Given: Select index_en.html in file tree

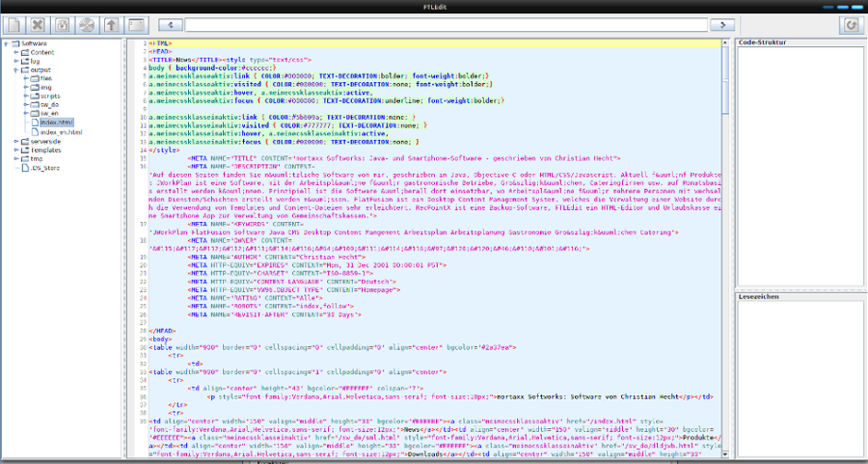Looking at the screenshot, I should [x=61, y=132].
